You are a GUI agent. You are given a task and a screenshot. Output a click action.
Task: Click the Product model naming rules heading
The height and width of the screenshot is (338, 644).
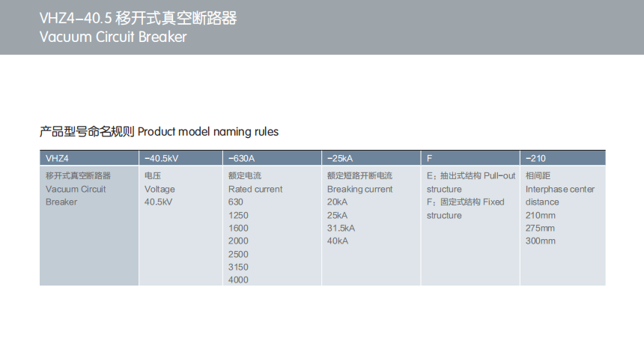tap(159, 132)
